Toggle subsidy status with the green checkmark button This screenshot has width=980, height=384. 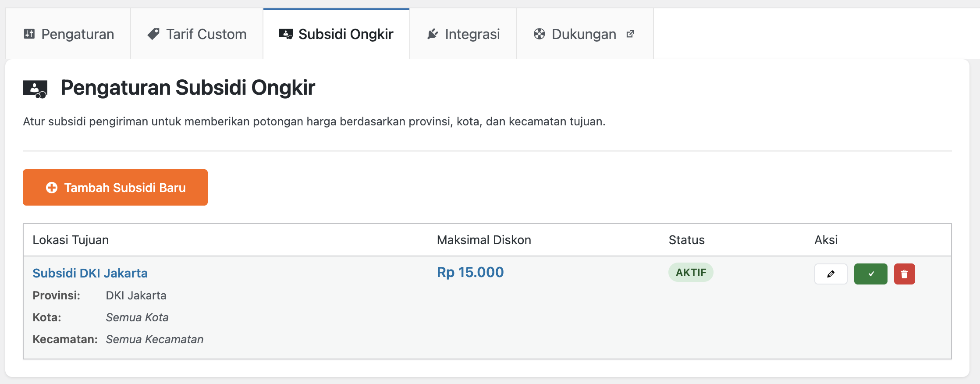coord(870,274)
